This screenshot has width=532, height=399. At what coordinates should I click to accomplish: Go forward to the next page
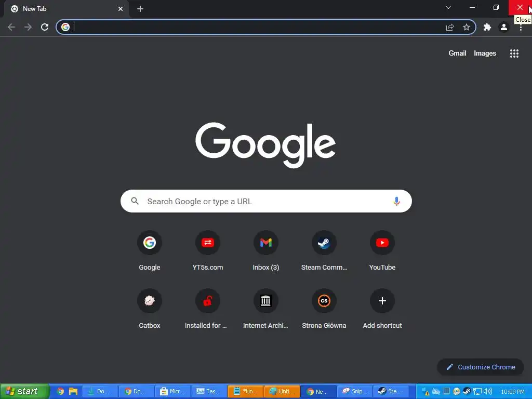tap(28, 27)
